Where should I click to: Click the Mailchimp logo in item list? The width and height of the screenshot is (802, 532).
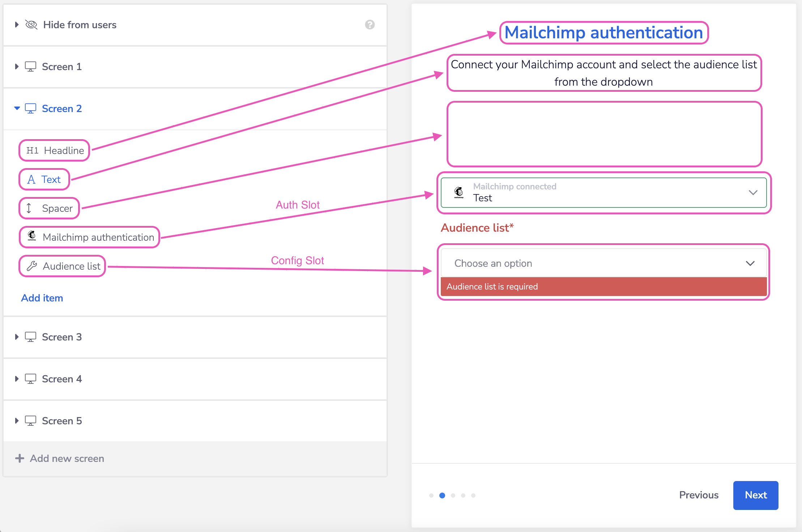32,236
